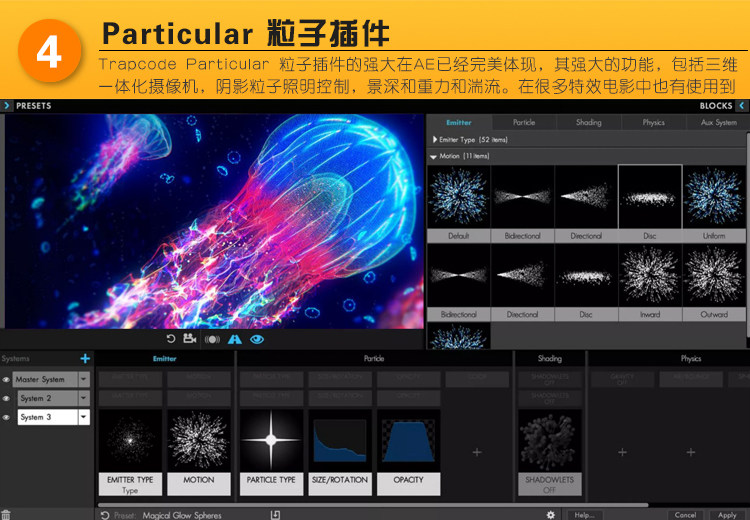Add a block with first Physics plus

[x=622, y=452]
